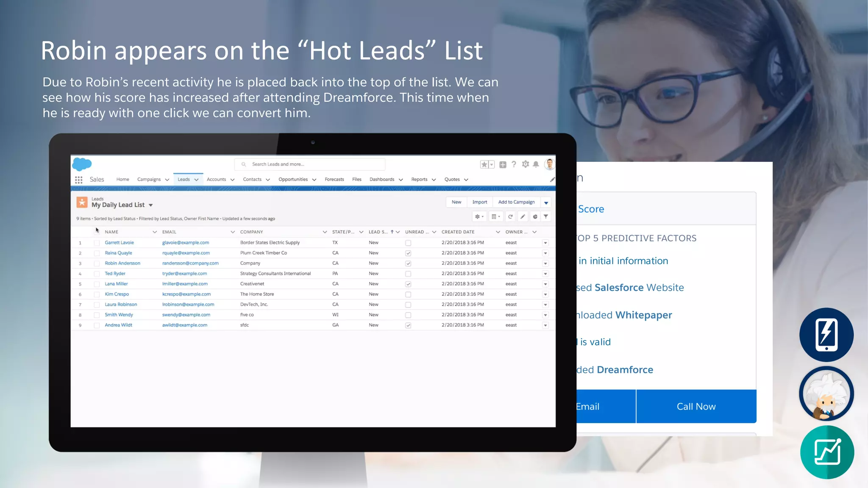Open the Opportunities tab
The height and width of the screenshot is (488, 868).
coord(293,179)
